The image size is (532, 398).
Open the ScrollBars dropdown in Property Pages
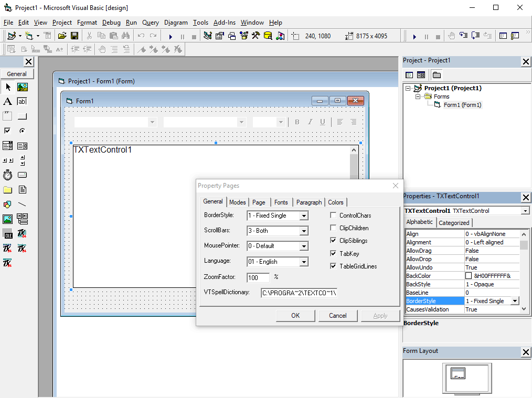click(304, 231)
